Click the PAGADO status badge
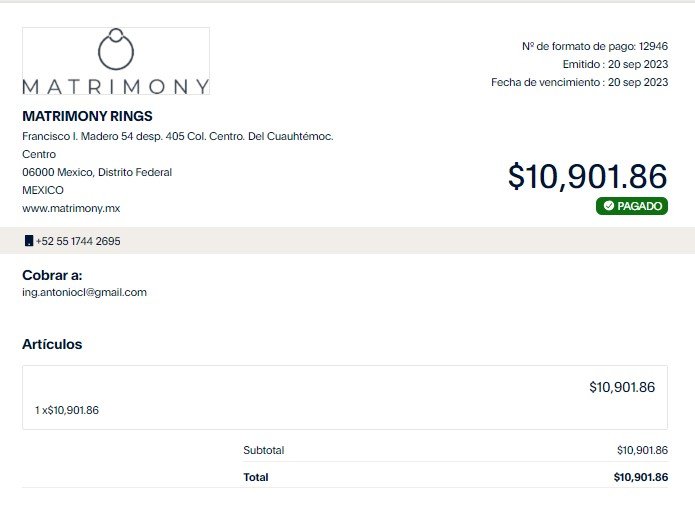Viewport: 695px width, 526px height. (x=632, y=206)
